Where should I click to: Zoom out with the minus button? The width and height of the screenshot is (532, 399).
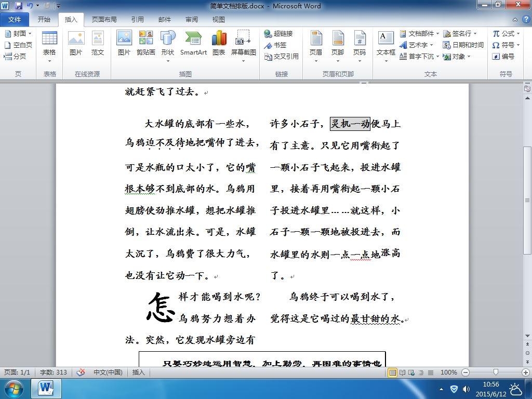pyautogui.click(x=466, y=373)
